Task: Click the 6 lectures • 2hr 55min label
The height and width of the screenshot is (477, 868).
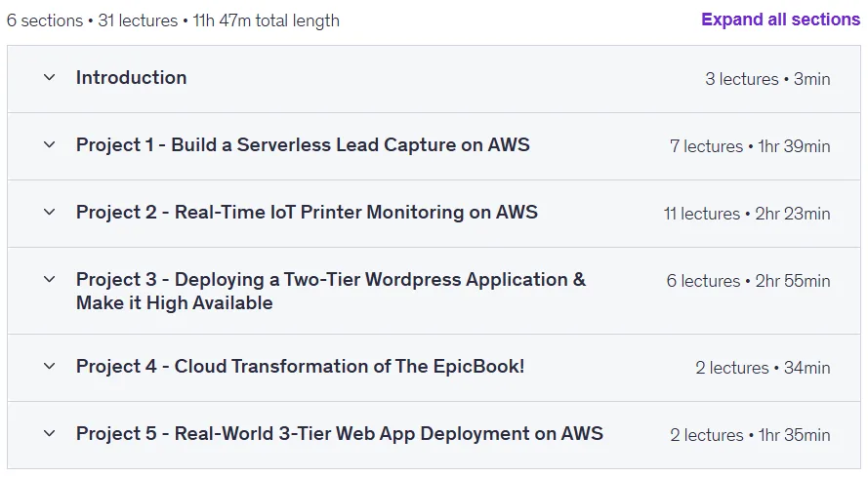Action: [748, 281]
